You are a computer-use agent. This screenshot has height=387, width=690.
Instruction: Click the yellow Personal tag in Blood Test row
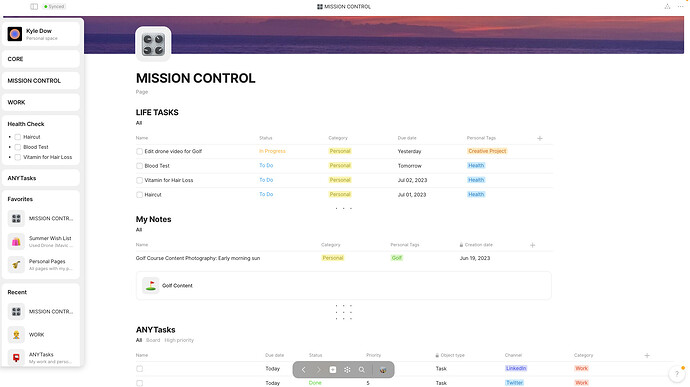[x=340, y=166]
